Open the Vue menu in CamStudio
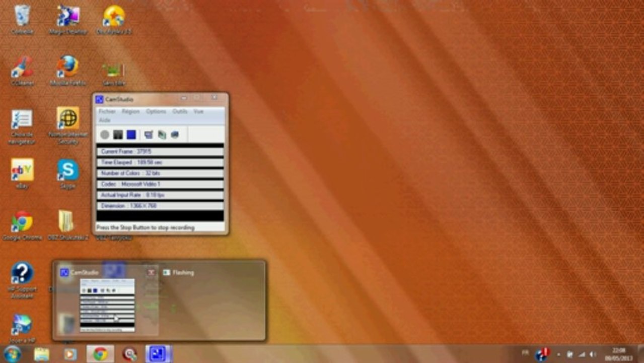Image resolution: width=644 pixels, height=363 pixels. pos(198,111)
